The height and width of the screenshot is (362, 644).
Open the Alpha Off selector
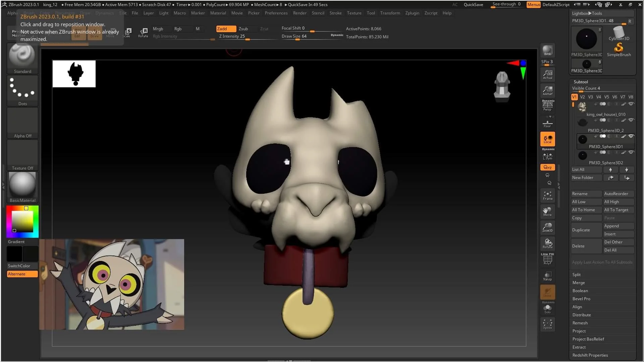coord(22,123)
